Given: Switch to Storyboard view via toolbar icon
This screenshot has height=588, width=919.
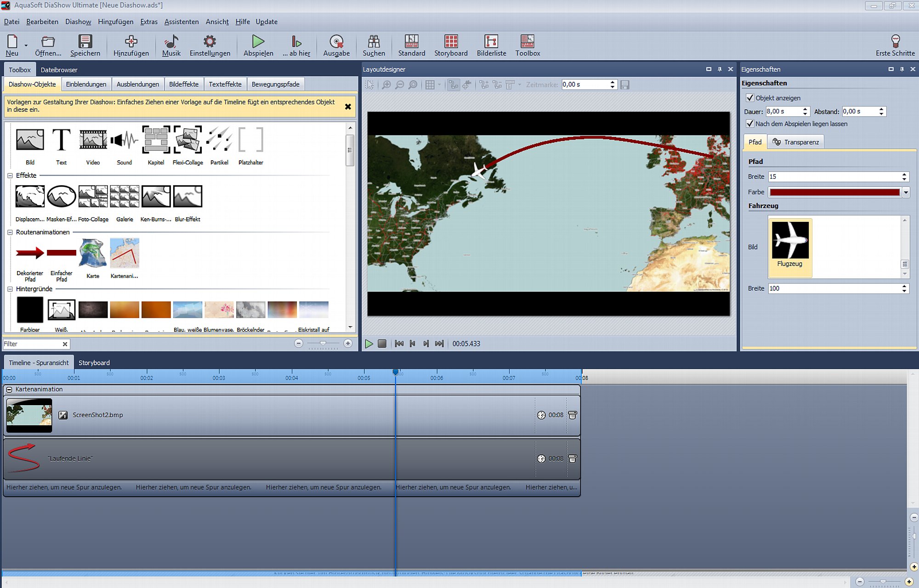Looking at the screenshot, I should click(451, 41).
